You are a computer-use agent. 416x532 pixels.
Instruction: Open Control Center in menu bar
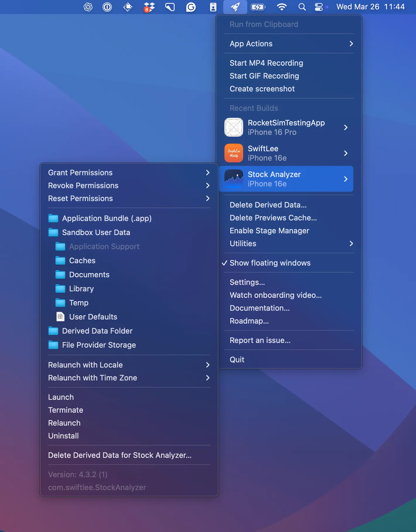319,7
